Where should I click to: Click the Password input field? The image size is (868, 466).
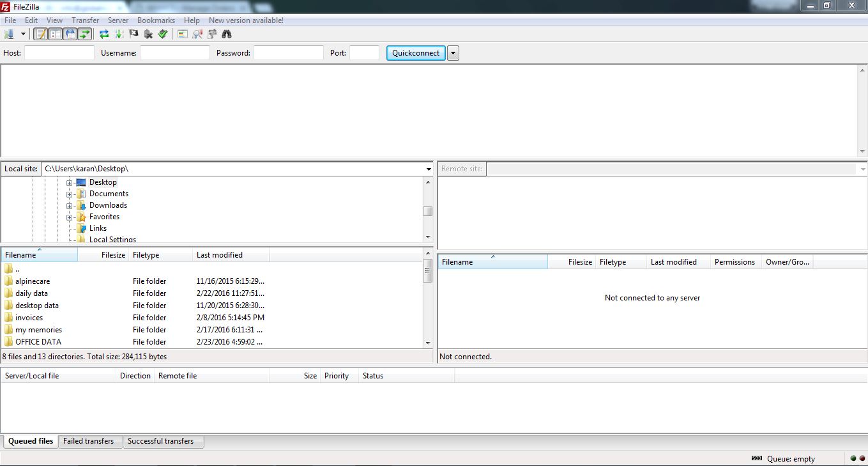coord(289,53)
